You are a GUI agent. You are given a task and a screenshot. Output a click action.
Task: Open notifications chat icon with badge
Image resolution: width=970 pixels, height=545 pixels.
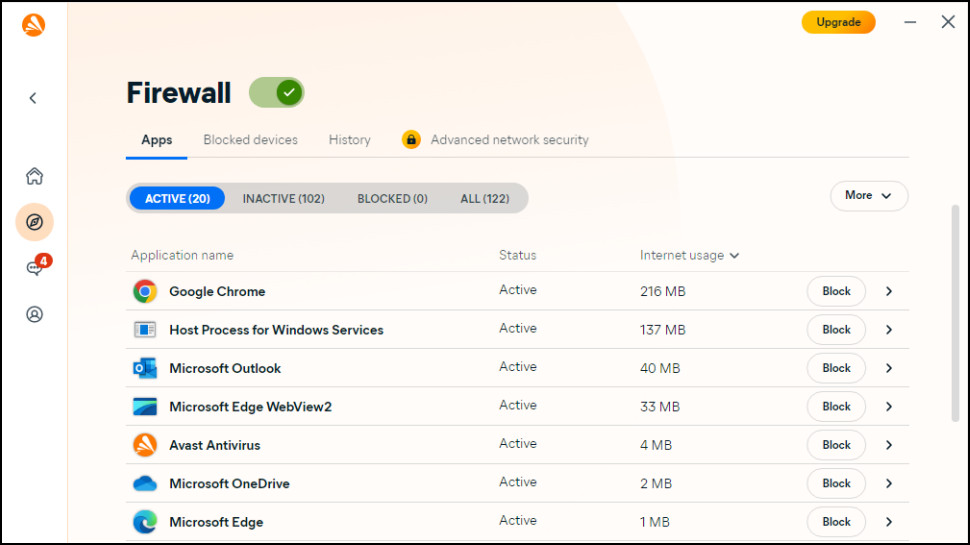[x=37, y=266]
